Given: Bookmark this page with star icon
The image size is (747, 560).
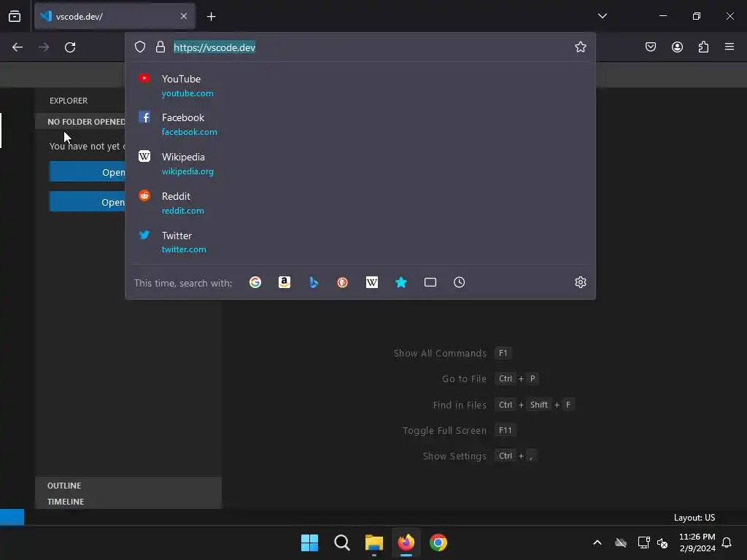Looking at the screenshot, I should (580, 47).
